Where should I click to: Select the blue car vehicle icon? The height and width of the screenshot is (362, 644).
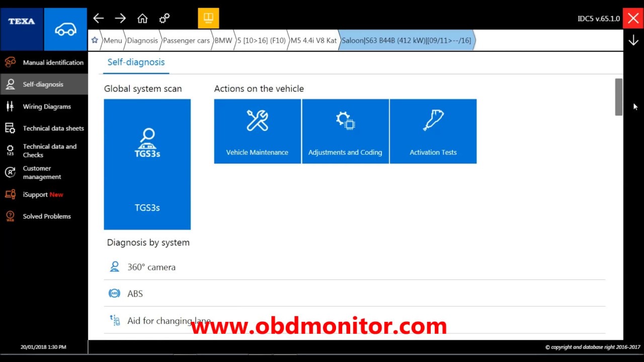pyautogui.click(x=65, y=29)
